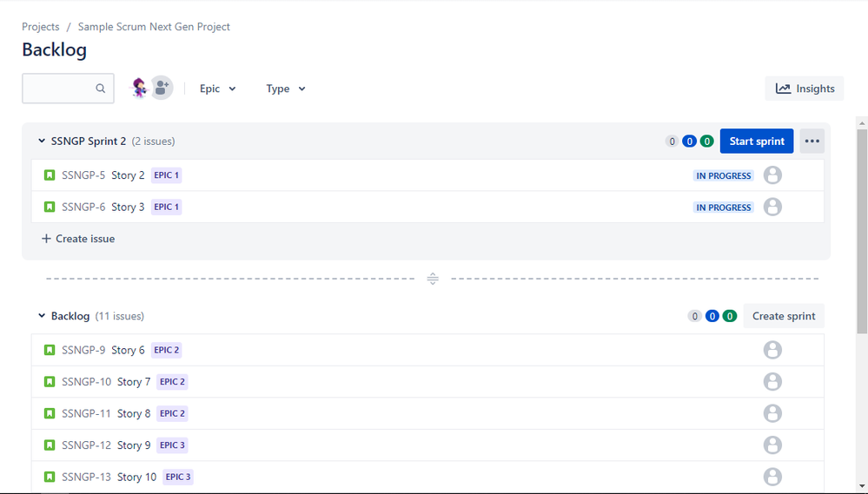Open assignee avatar for Story 8
The width and height of the screenshot is (868, 494).
772,413
